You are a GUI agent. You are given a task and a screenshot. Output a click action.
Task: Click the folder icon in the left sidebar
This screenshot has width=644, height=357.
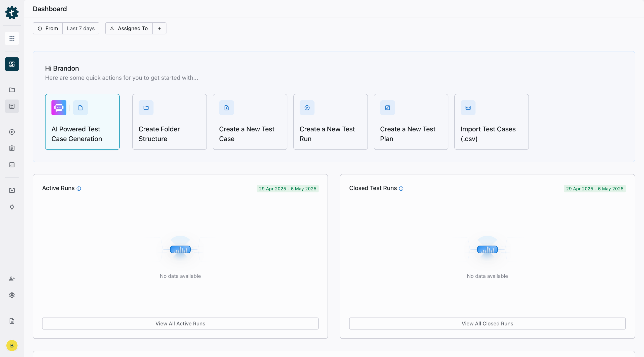tap(12, 90)
